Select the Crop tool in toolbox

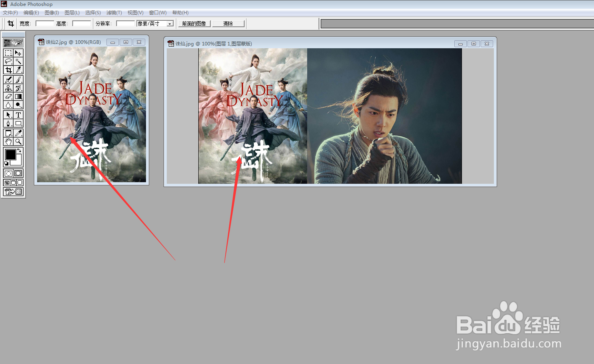pos(8,70)
